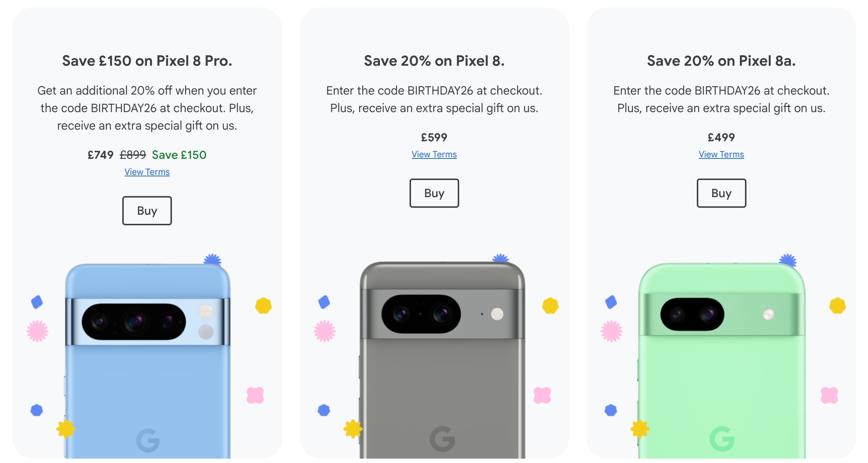Select the 'Save 20% on Pixel 8a' heading
The height and width of the screenshot is (463, 868).
click(x=721, y=61)
